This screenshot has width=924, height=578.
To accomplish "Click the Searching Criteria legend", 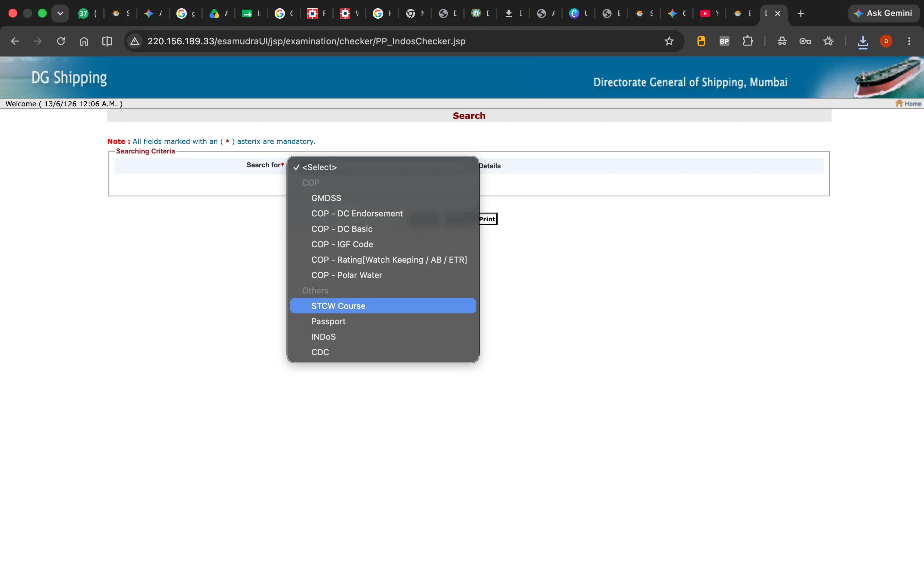I will point(145,151).
